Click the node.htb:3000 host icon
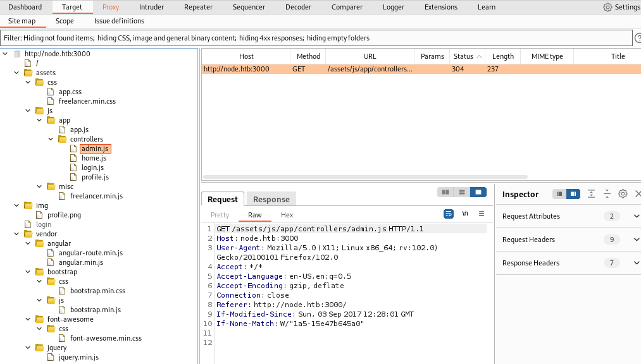This screenshot has width=641, height=364. (16, 54)
